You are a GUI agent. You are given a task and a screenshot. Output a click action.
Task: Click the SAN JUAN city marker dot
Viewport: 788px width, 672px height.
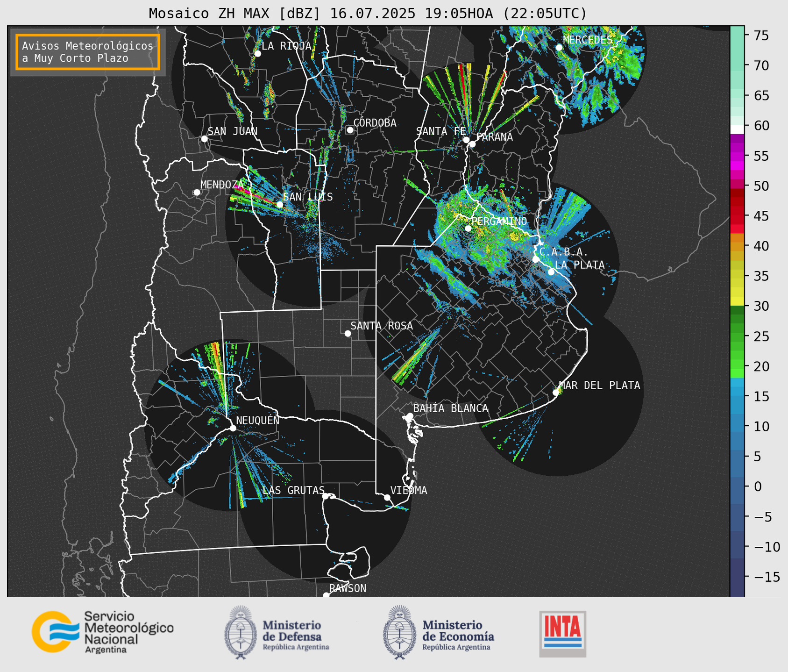(x=204, y=139)
